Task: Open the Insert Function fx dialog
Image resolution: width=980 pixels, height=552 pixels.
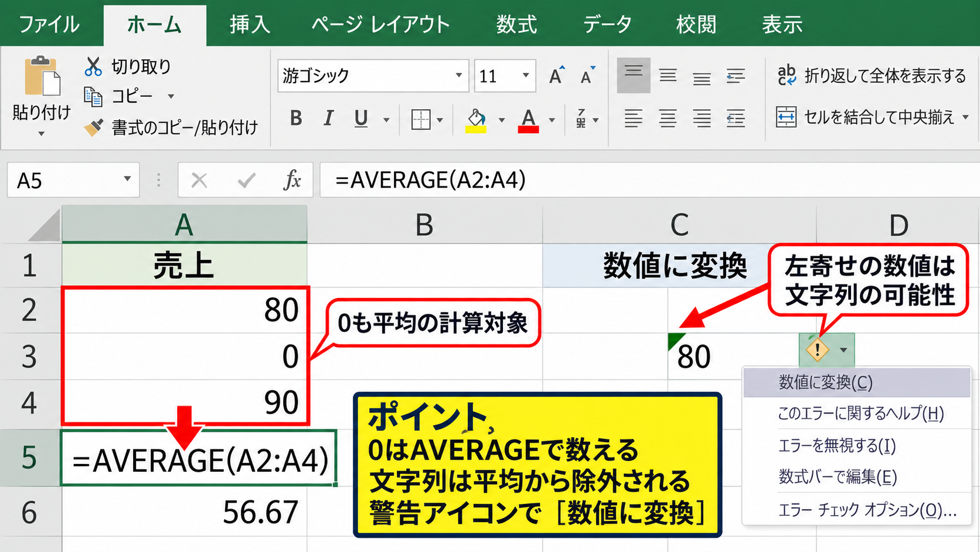Action: [x=292, y=180]
